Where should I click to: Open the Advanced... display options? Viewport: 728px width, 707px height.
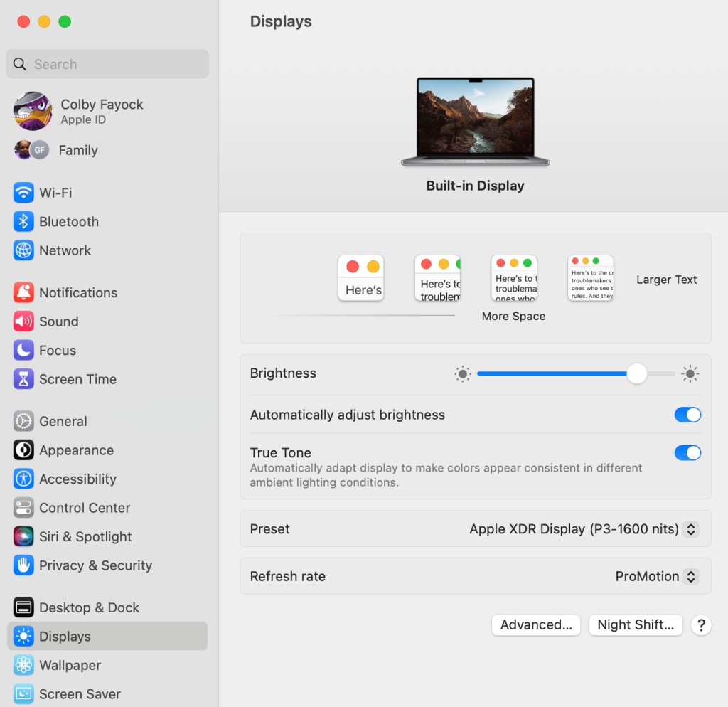point(536,624)
